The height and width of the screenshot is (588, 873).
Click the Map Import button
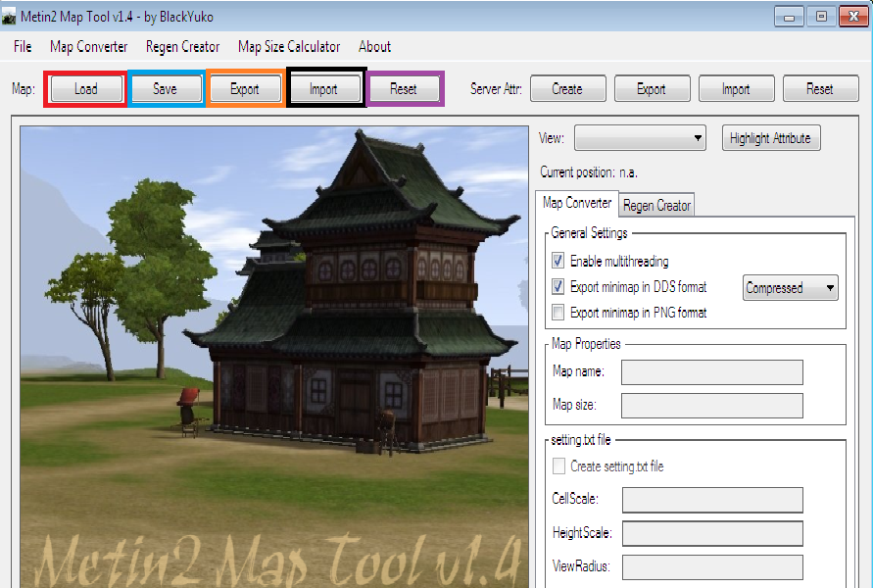pyautogui.click(x=323, y=89)
